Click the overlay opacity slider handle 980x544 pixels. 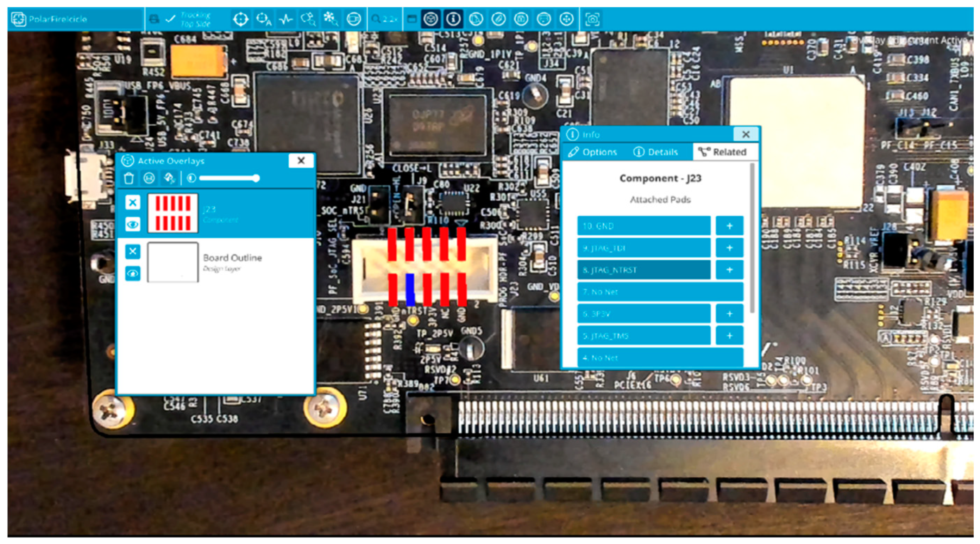[x=256, y=178]
